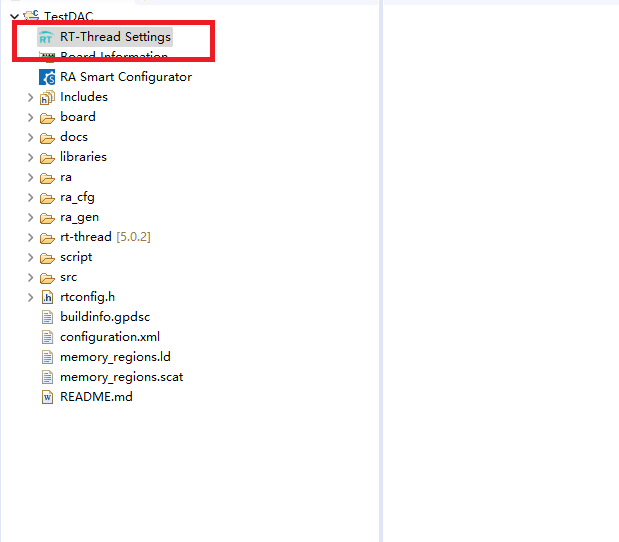This screenshot has width=619, height=542.
Task: Expand the ra_cfg folder arrow
Action: coord(30,197)
